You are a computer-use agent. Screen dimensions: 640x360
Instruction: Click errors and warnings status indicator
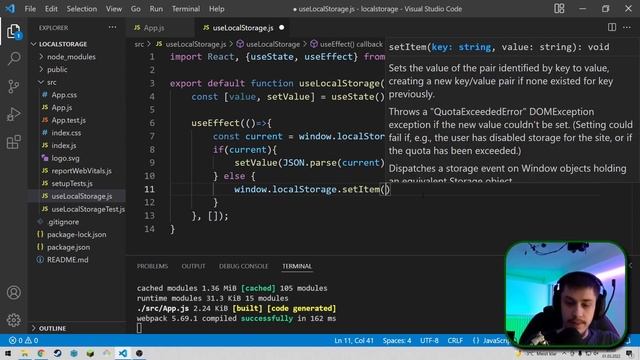click(23, 340)
